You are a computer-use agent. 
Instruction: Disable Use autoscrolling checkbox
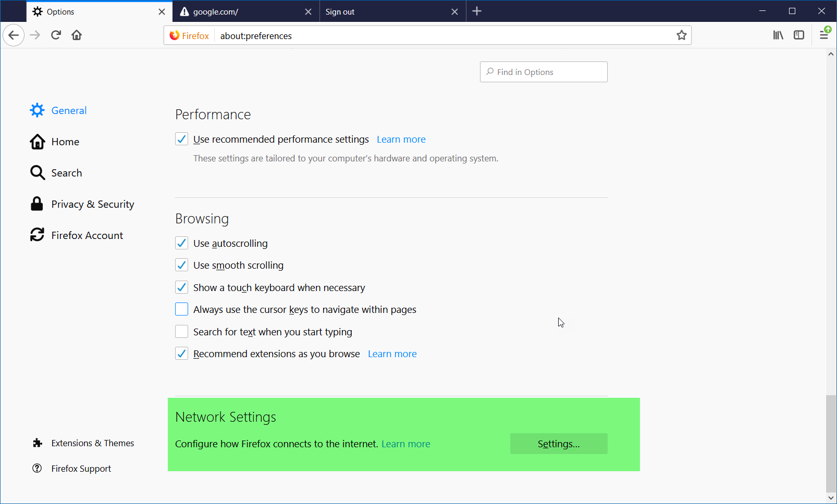[x=181, y=243]
